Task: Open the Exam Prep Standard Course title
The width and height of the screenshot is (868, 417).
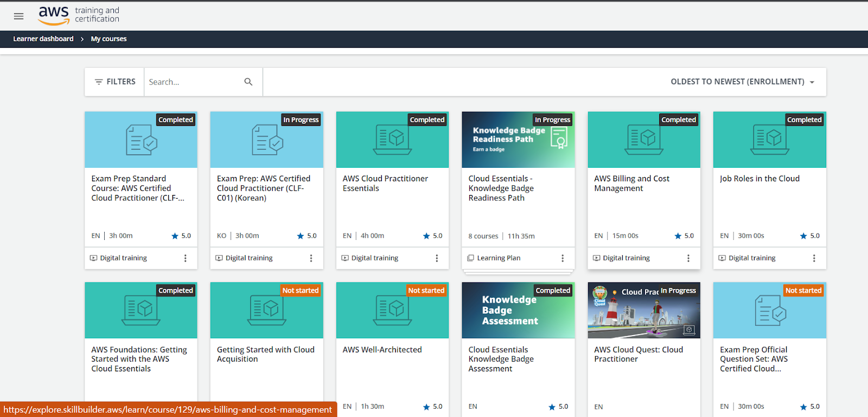Action: point(138,188)
